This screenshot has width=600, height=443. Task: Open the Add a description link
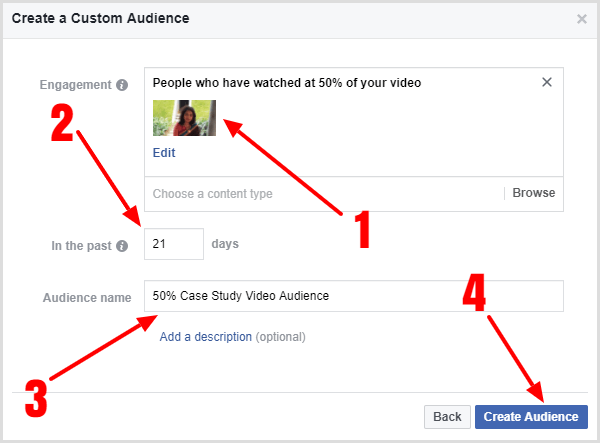pos(205,337)
